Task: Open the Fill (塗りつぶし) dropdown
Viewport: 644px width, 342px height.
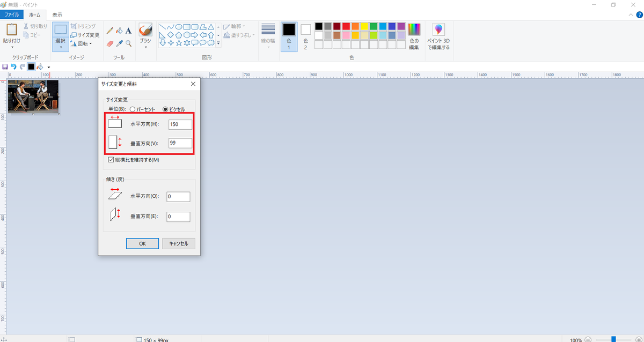Action: click(x=238, y=35)
